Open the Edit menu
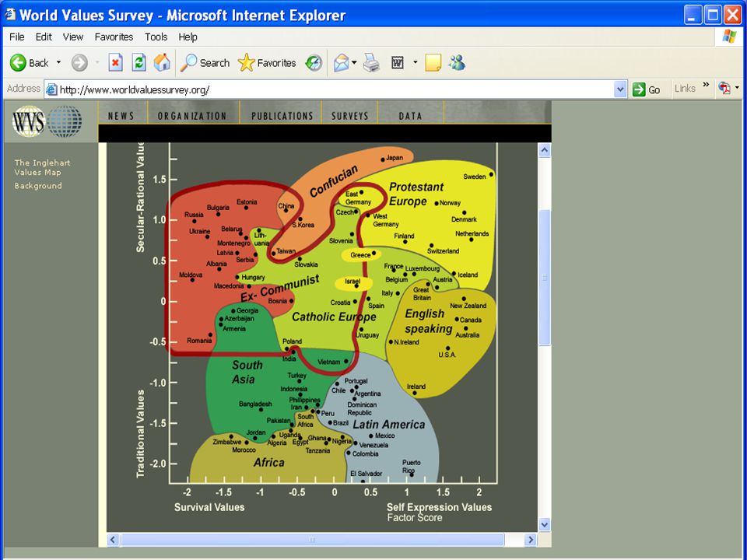This screenshot has height=560, width=747. coord(44,37)
